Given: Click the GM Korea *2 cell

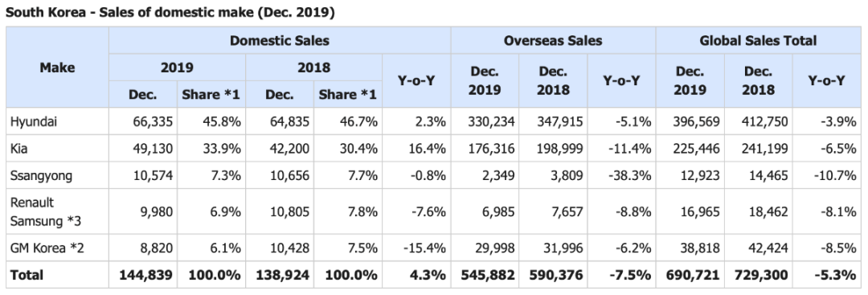Looking at the screenshot, I should (x=58, y=248).
